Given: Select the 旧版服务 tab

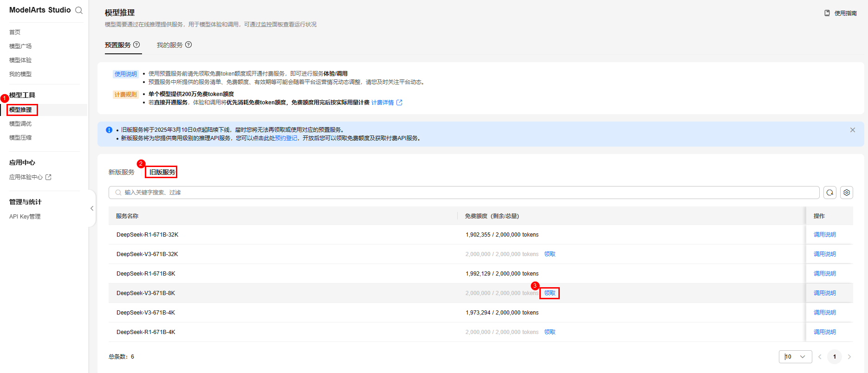Looking at the screenshot, I should [x=162, y=172].
